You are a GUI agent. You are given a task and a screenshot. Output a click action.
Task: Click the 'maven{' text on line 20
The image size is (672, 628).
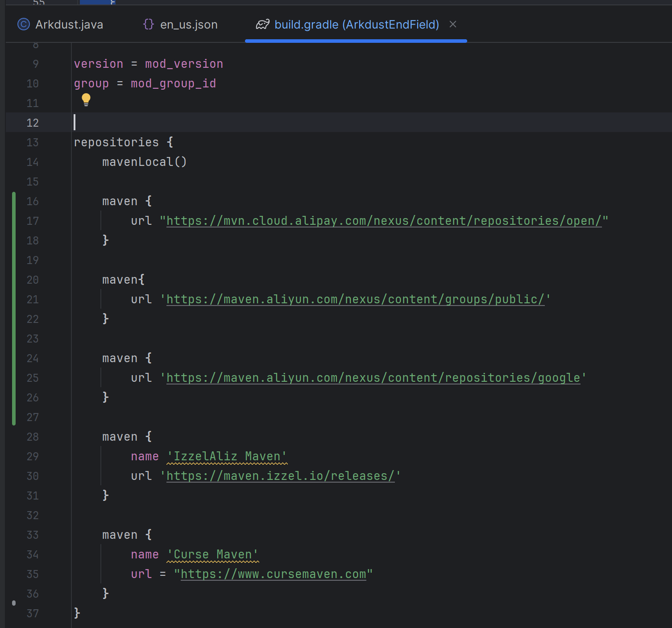pyautogui.click(x=123, y=280)
